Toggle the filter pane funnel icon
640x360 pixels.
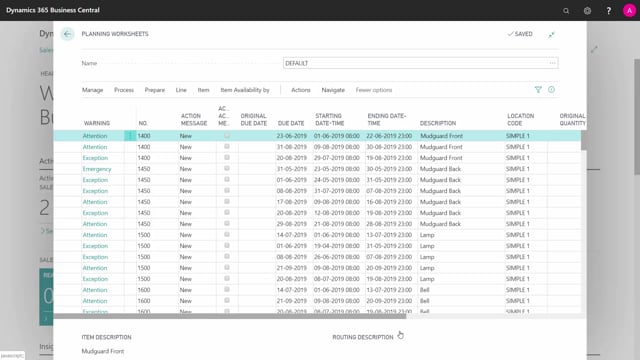pyautogui.click(x=538, y=90)
